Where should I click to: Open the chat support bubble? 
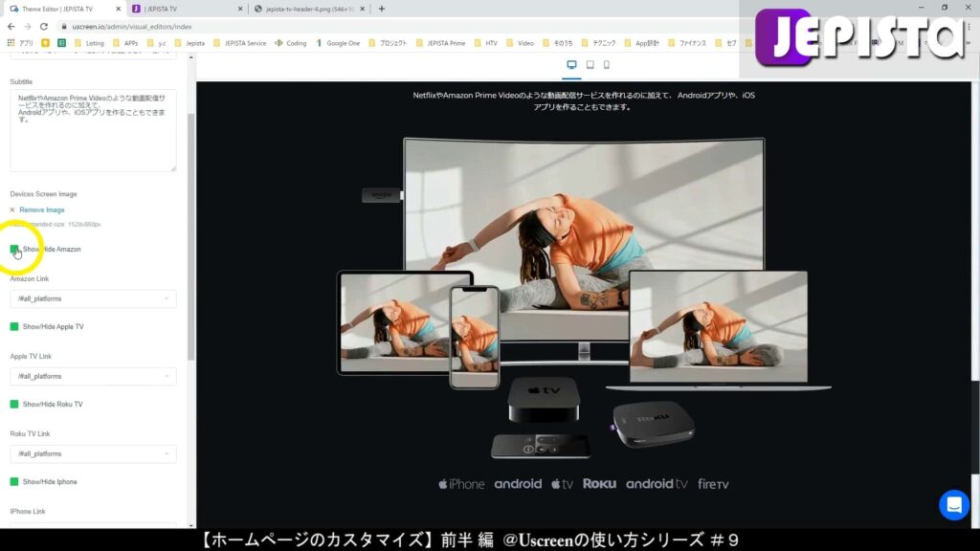point(954,504)
